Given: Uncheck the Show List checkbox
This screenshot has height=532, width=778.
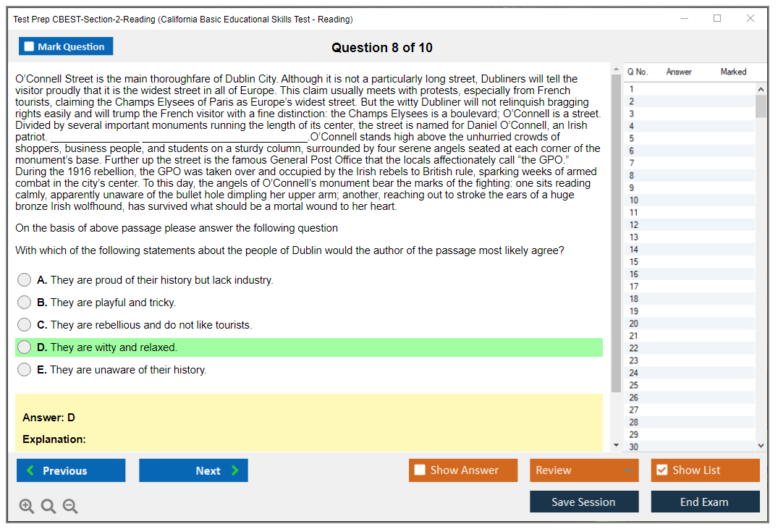Looking at the screenshot, I should pos(661,470).
